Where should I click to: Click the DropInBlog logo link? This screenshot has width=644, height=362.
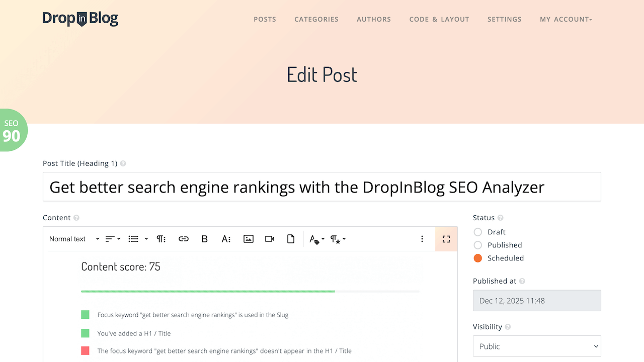point(80,19)
